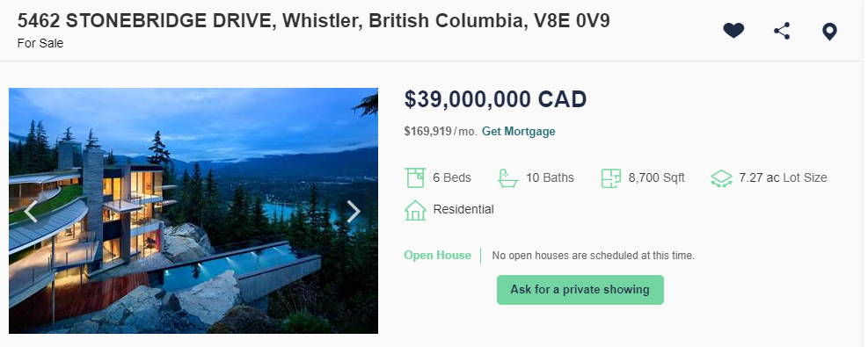The image size is (868, 347).
Task: Go to the next property photo
Action: (354, 211)
